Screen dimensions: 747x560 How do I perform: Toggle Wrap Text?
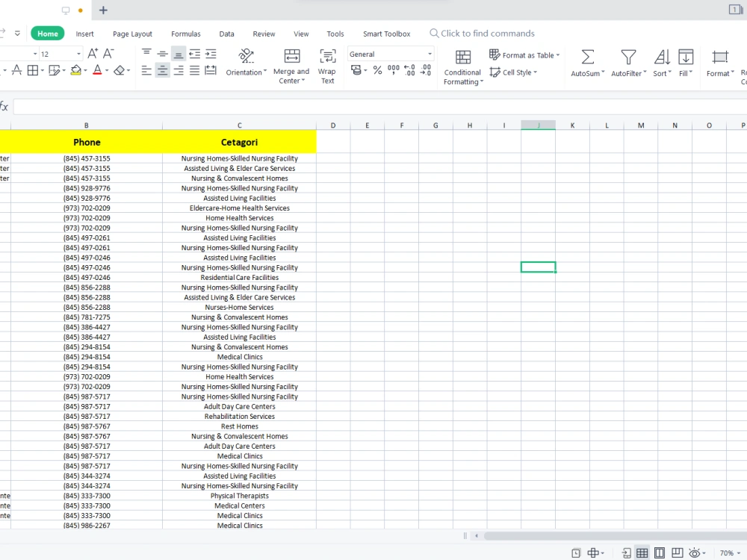[x=327, y=66]
